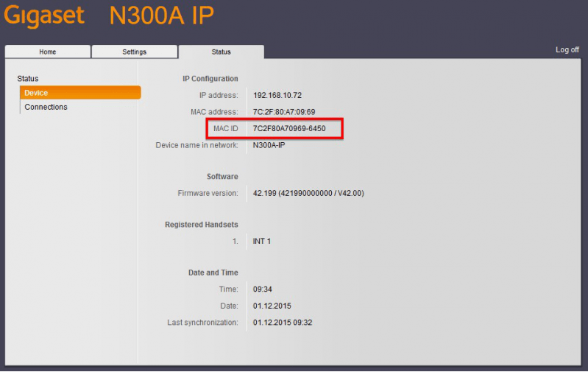Click the Date value 01.12.2015
Screen dimensions: 588x372
272,306
